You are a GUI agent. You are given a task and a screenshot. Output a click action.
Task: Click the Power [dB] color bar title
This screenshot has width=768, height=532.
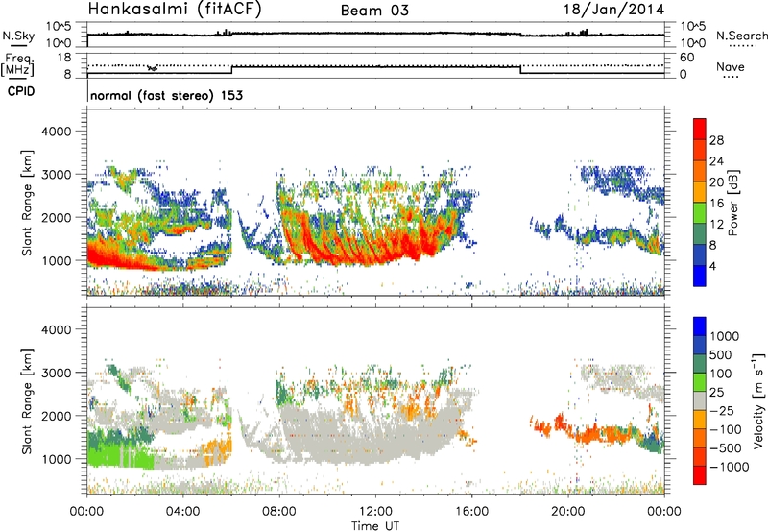coord(732,203)
